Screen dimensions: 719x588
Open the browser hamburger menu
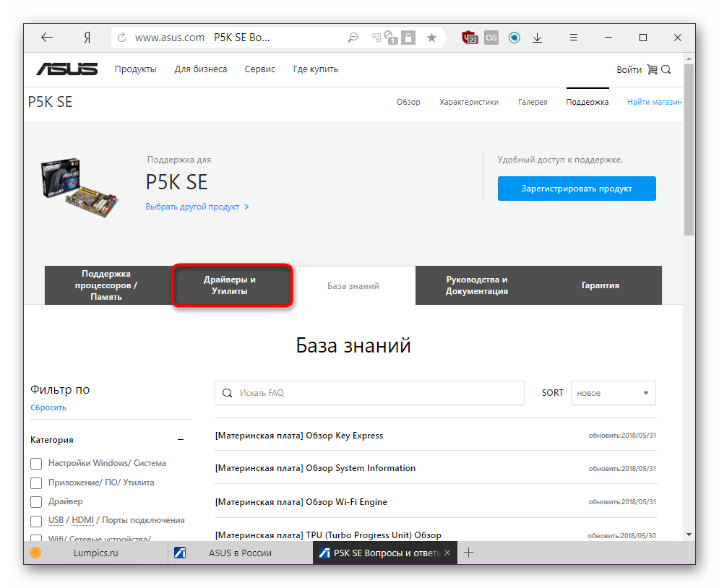[574, 38]
